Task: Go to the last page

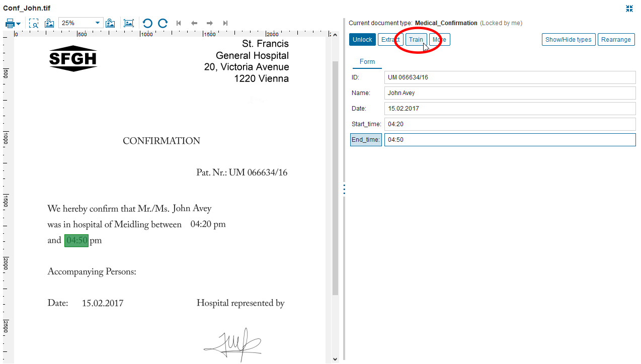Action: [225, 23]
